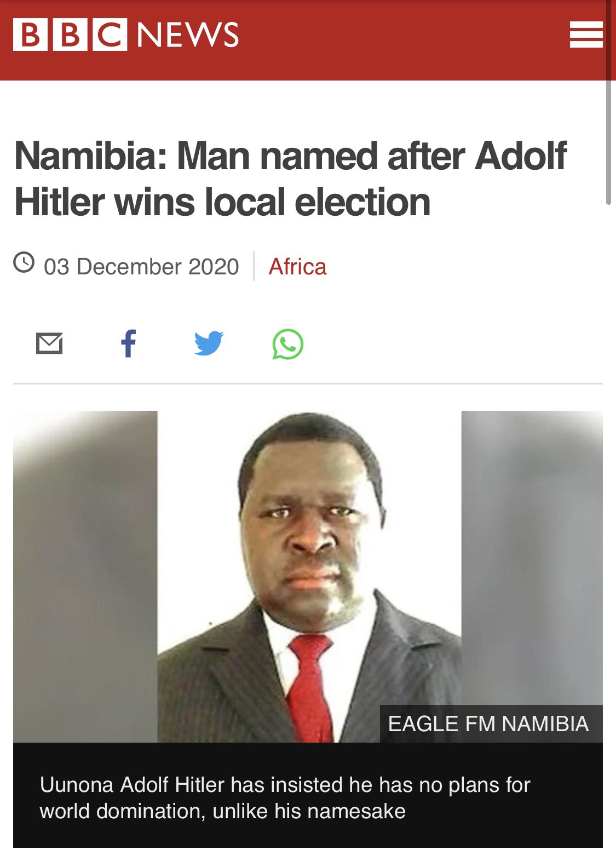616x856 pixels.
Task: Click the middle B block of BBC logo
Action: [x=70, y=35]
